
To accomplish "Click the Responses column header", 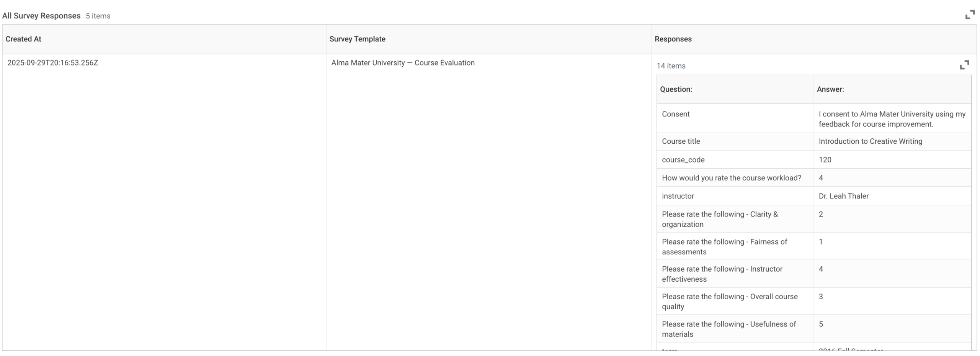I will point(673,39).
